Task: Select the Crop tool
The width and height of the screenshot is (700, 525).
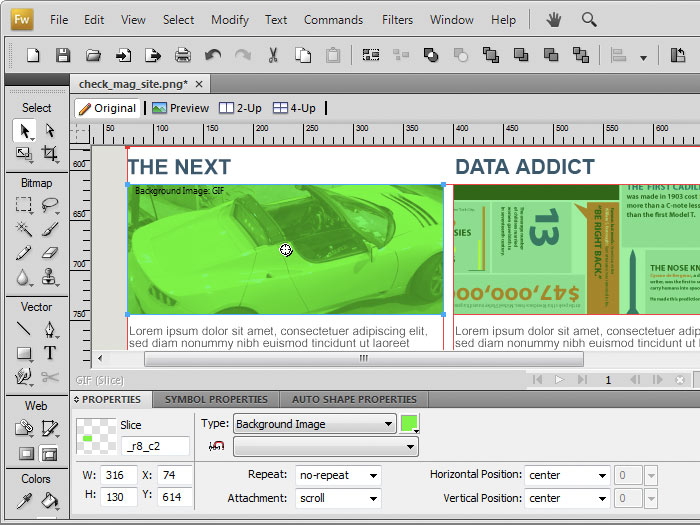Action: tap(49, 154)
